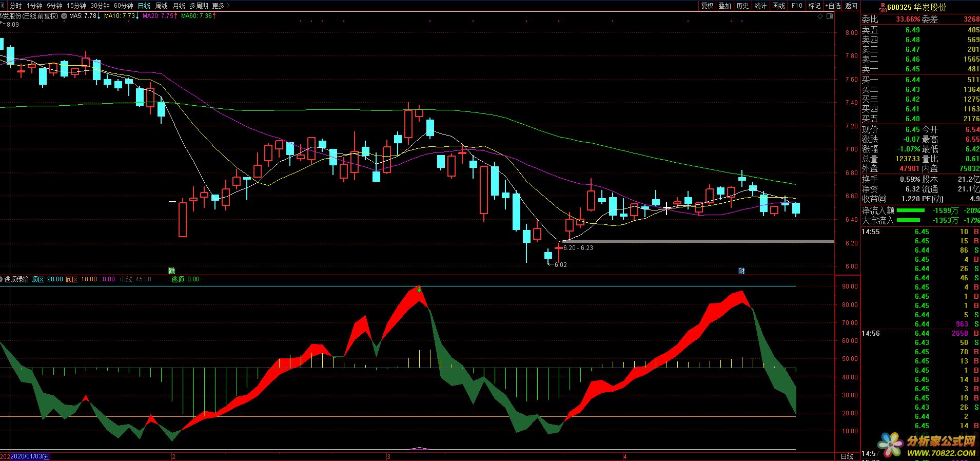
Task: Click the 卖一 6.45 order book row
Action: click(920, 69)
